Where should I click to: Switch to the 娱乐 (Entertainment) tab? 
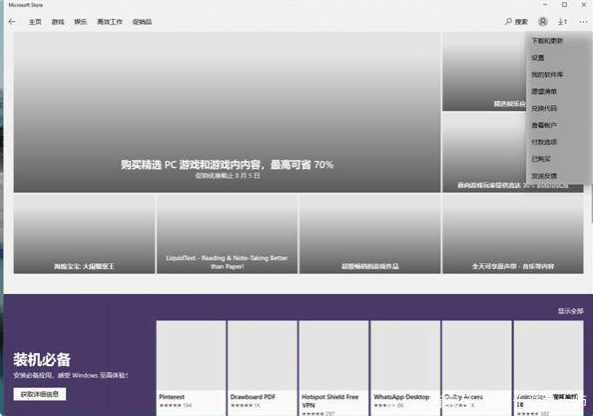click(80, 22)
